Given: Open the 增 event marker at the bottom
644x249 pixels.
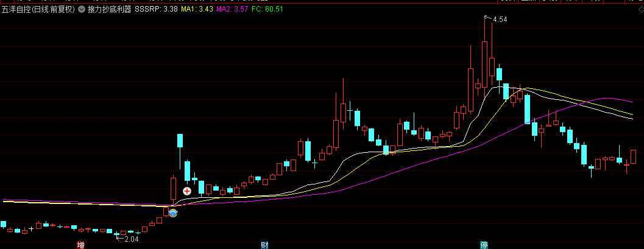Looking at the screenshot, I should [81, 245].
